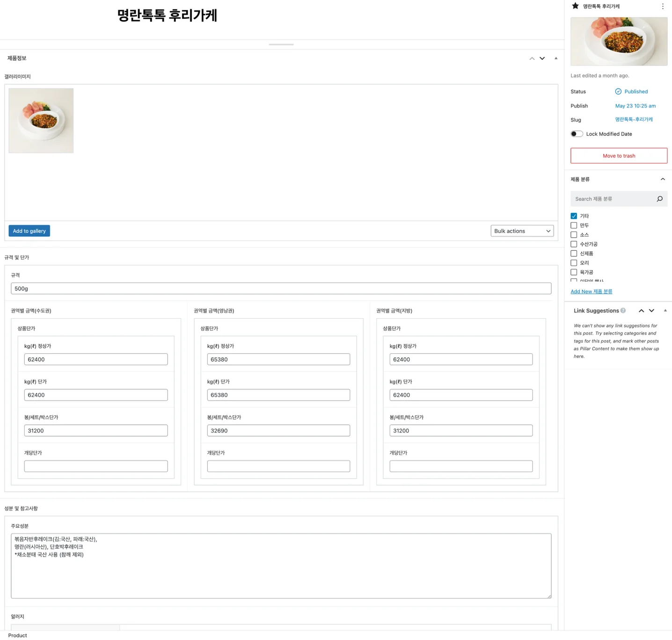672x640 pixels.
Task: Move Link Suggestions panel up
Action: [641, 311]
